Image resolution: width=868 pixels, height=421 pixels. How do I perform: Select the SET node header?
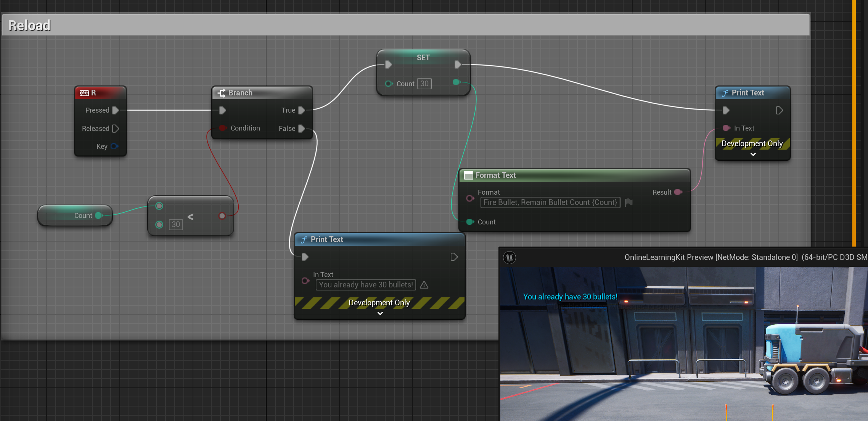point(423,58)
